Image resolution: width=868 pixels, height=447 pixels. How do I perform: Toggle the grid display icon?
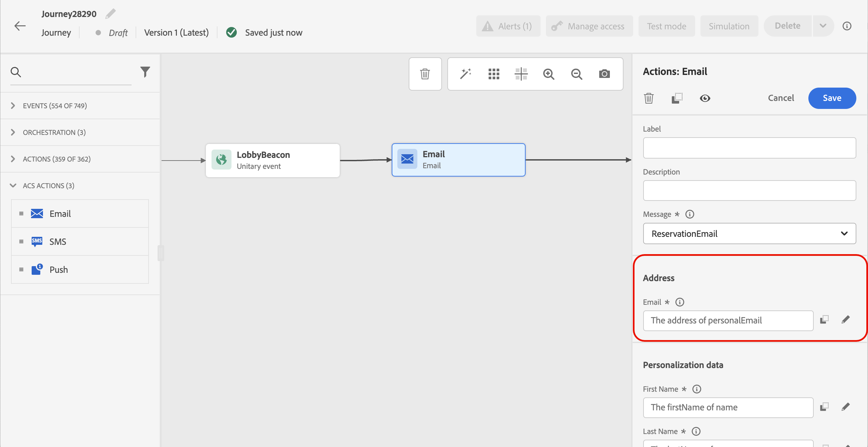(x=494, y=74)
